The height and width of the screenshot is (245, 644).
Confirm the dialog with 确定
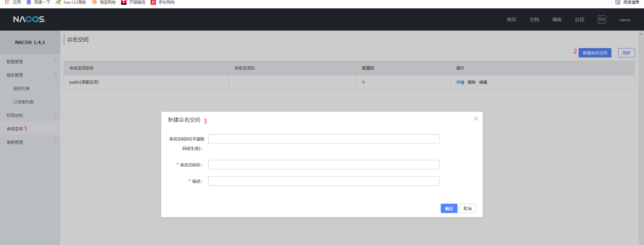pos(449,208)
